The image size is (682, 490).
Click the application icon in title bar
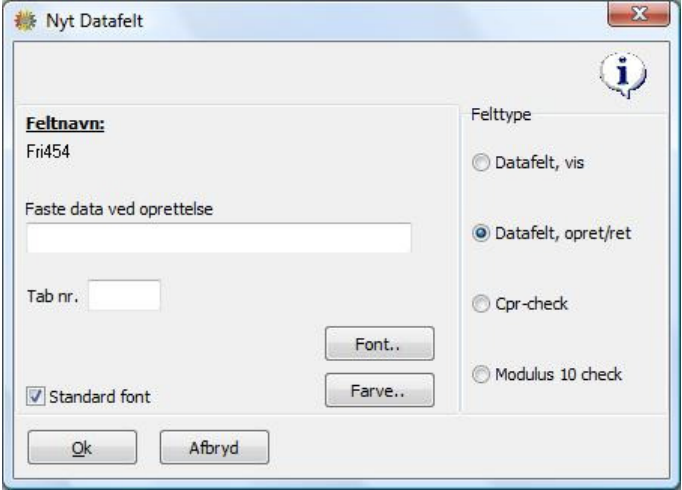(25, 20)
